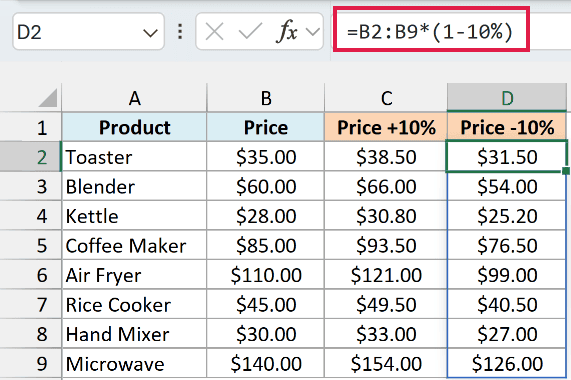Grab the fill handle of cell D2
Image resolution: width=571 pixels, height=380 pixels.
click(566, 171)
